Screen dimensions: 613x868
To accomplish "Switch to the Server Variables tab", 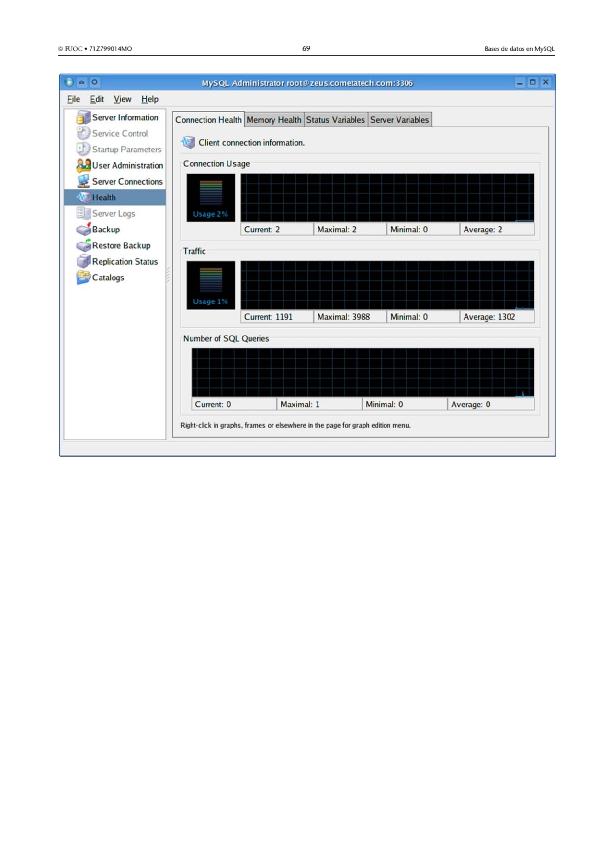I will (x=399, y=120).
